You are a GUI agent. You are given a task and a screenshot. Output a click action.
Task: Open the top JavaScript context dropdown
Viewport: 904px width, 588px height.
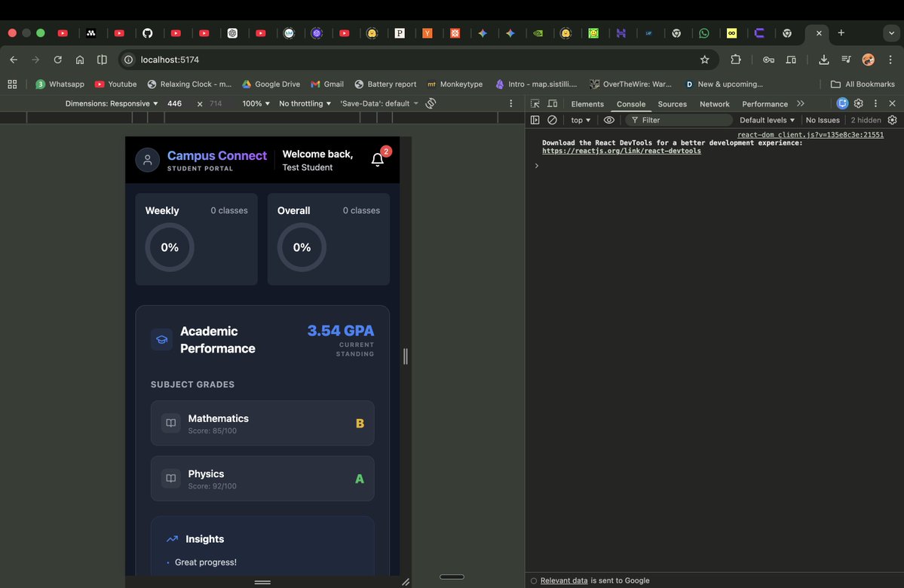[581, 120]
